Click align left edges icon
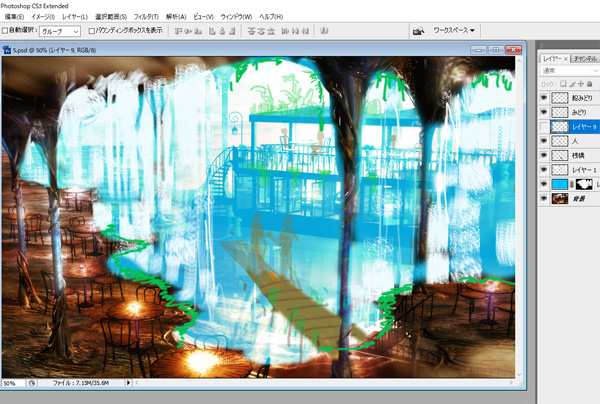The image size is (600, 404). (x=212, y=31)
